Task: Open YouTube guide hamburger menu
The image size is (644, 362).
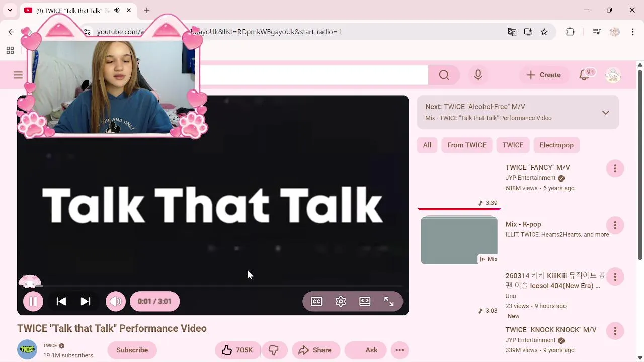Action: click(18, 75)
